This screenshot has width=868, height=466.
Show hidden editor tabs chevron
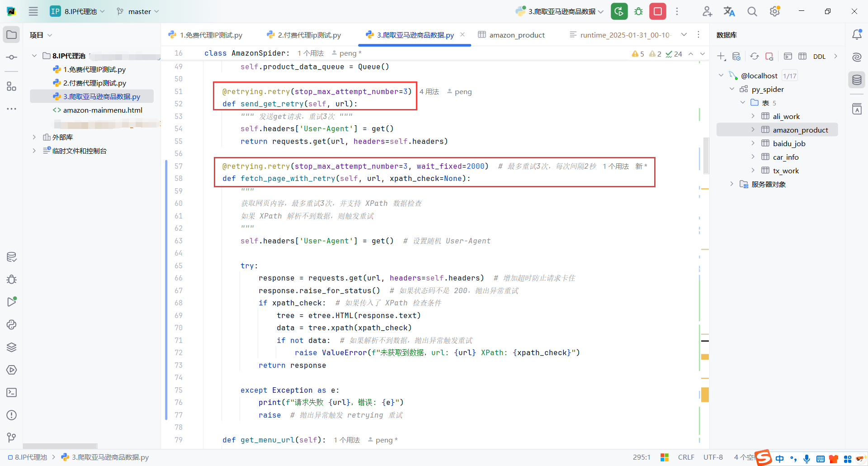click(x=684, y=35)
